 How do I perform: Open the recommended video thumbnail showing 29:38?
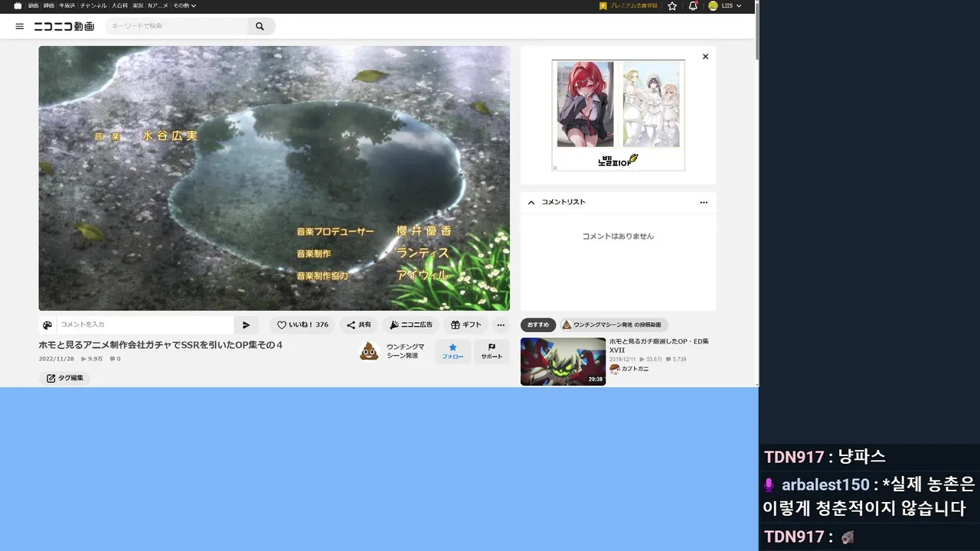563,361
